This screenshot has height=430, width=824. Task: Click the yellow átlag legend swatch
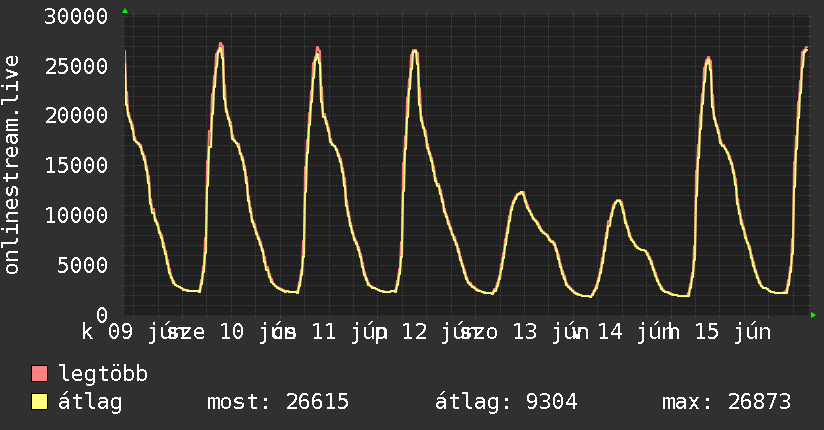tap(39, 401)
